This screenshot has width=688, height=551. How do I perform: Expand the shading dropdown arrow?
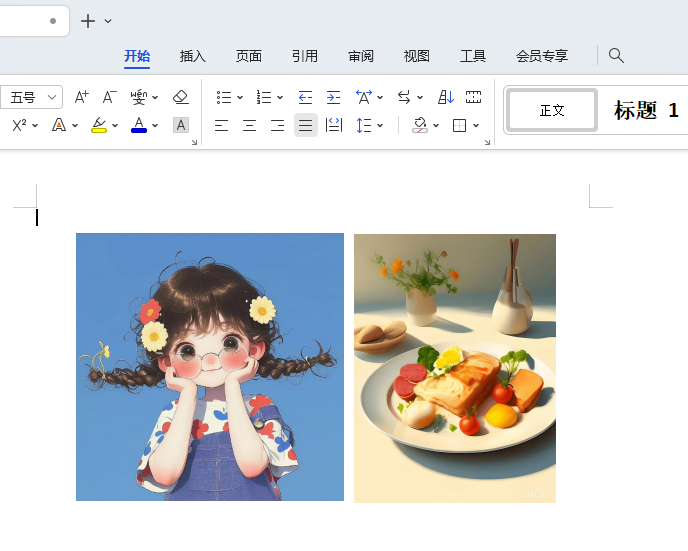point(436,126)
